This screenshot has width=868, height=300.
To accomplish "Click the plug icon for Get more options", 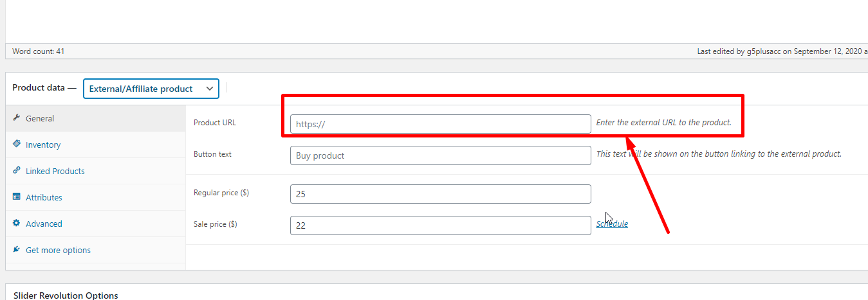I will (x=17, y=250).
